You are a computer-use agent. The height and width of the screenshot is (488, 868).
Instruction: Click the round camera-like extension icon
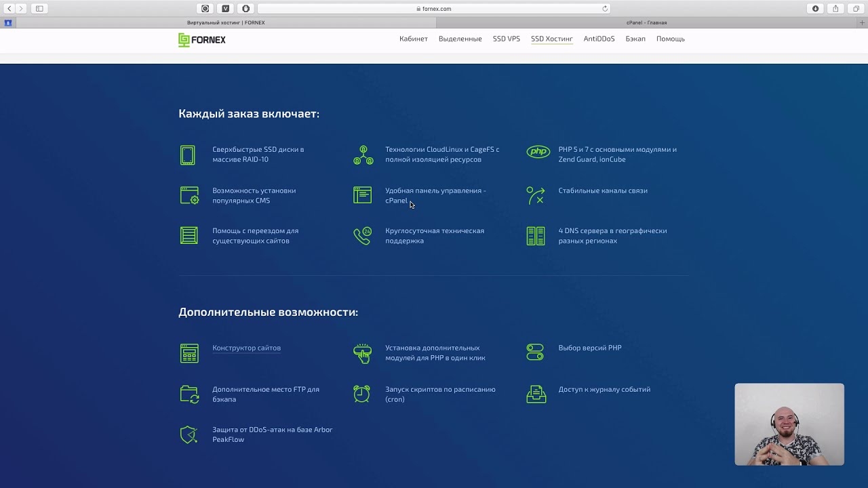[x=205, y=9]
